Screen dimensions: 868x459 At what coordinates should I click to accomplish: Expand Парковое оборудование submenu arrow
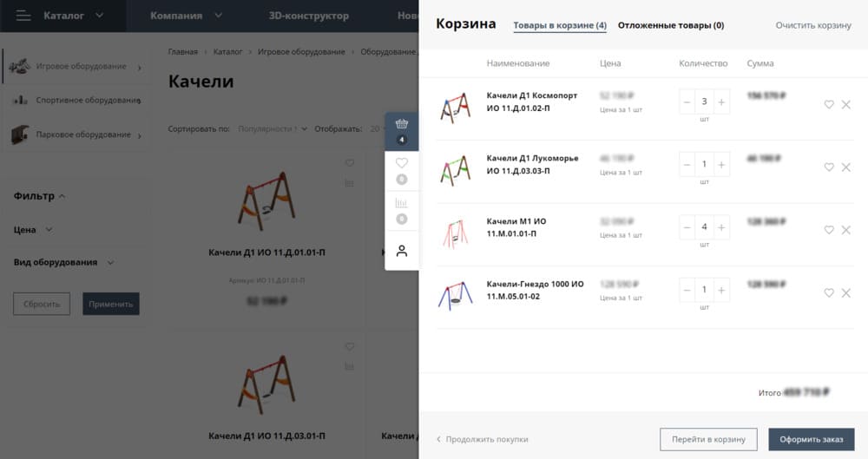pyautogui.click(x=140, y=135)
